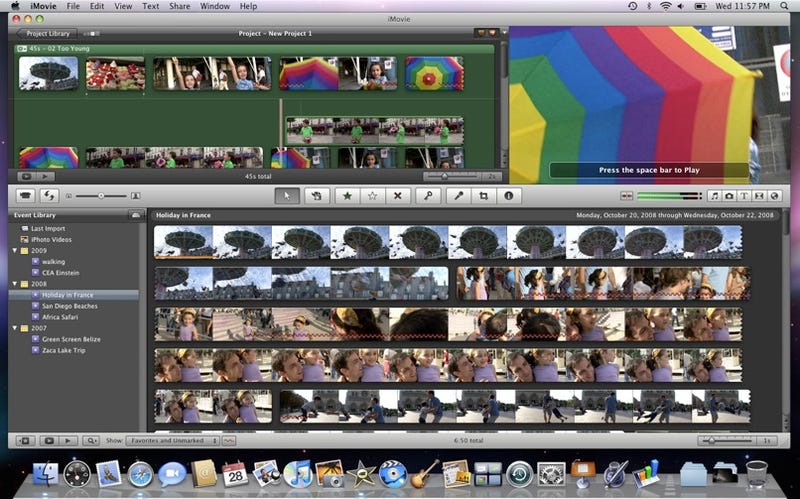Open the maps and backgrounds globe browser
Screen dimensions: 800x499
pos(774,196)
